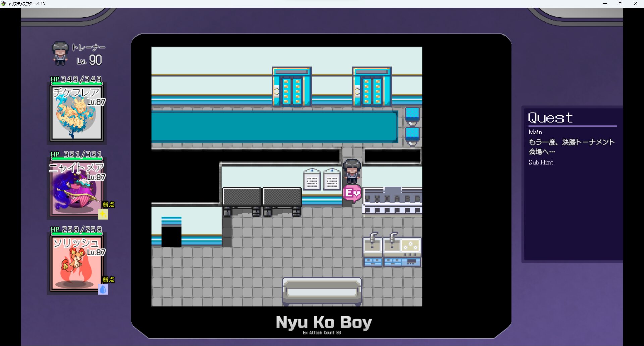Screen dimensions: 644x346
Task: Open the ニャイトメア monster card
Action: (76, 188)
